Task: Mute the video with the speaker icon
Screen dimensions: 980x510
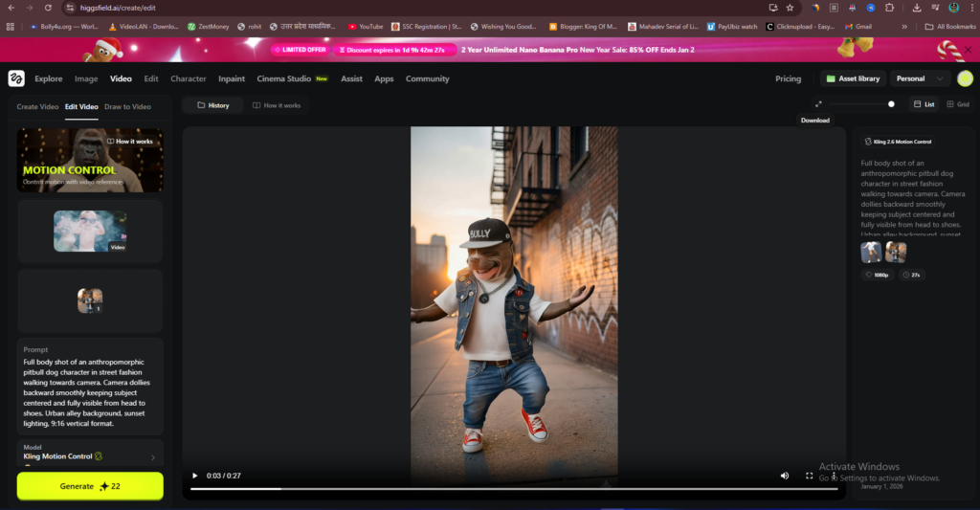Action: (x=785, y=476)
